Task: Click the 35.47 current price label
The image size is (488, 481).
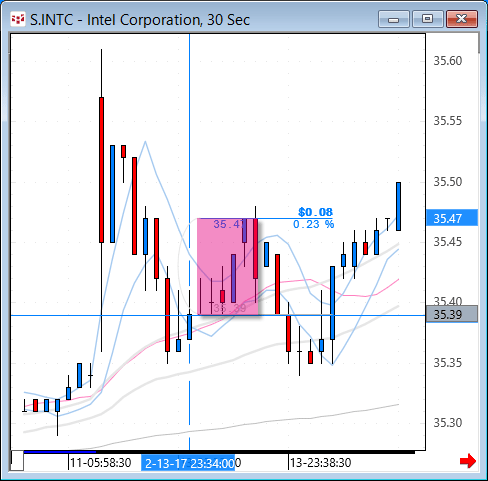Action: (x=452, y=218)
